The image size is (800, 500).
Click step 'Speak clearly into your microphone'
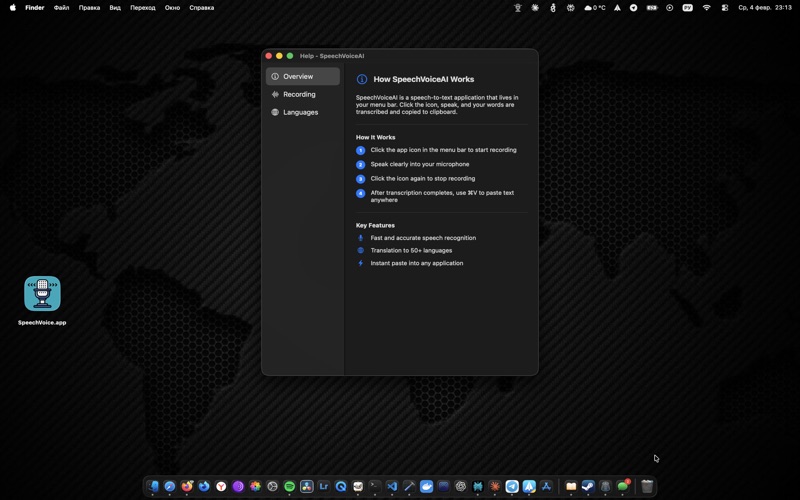point(420,164)
